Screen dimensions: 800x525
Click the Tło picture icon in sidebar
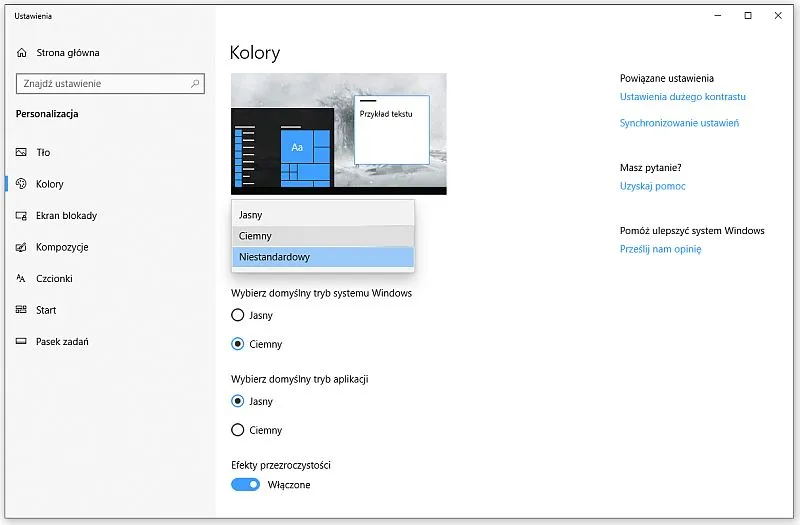22,153
